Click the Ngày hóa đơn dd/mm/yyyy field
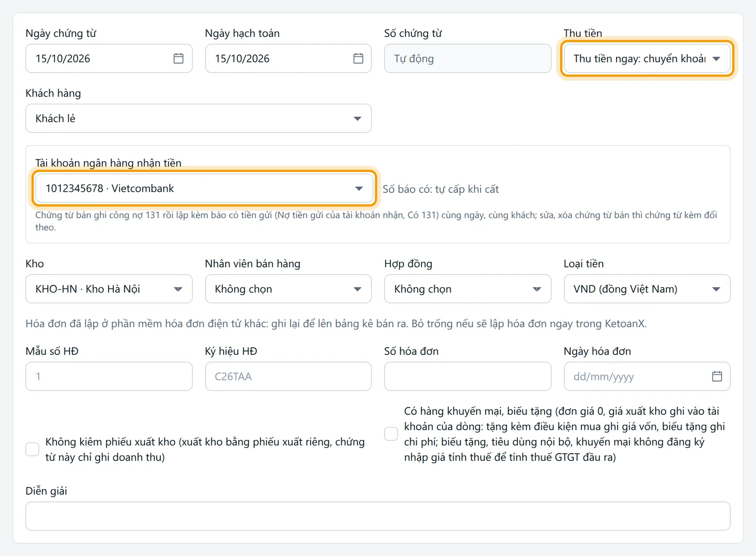The width and height of the screenshot is (756, 556). pos(647,376)
